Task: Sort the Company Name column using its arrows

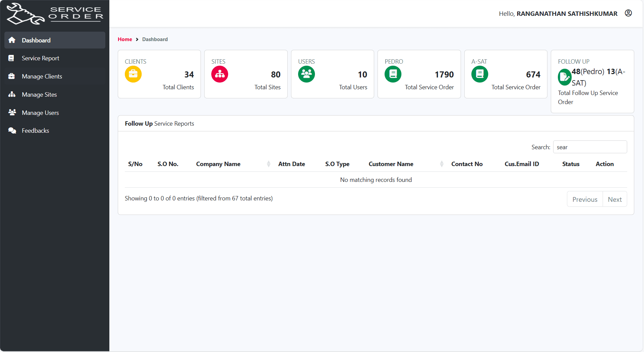Action: (x=269, y=164)
